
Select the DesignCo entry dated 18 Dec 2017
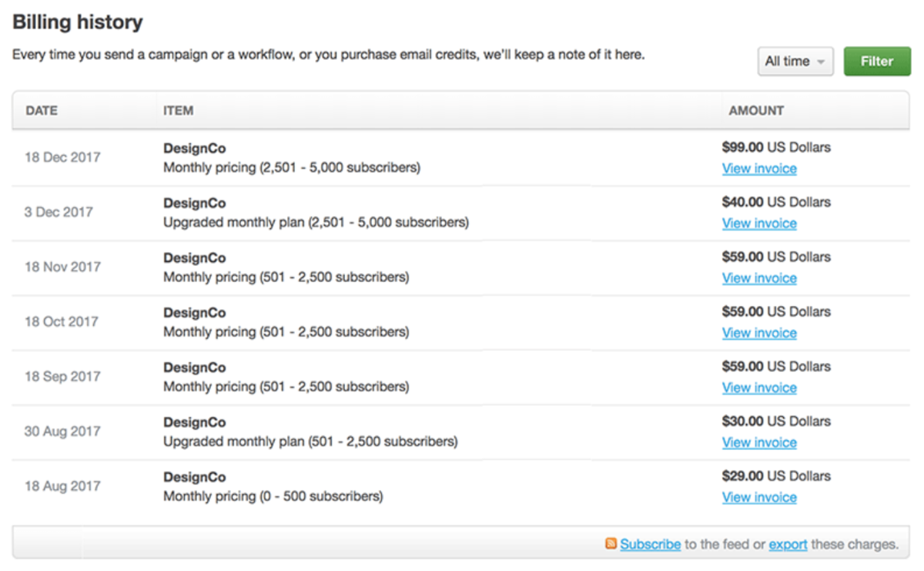[x=195, y=148]
